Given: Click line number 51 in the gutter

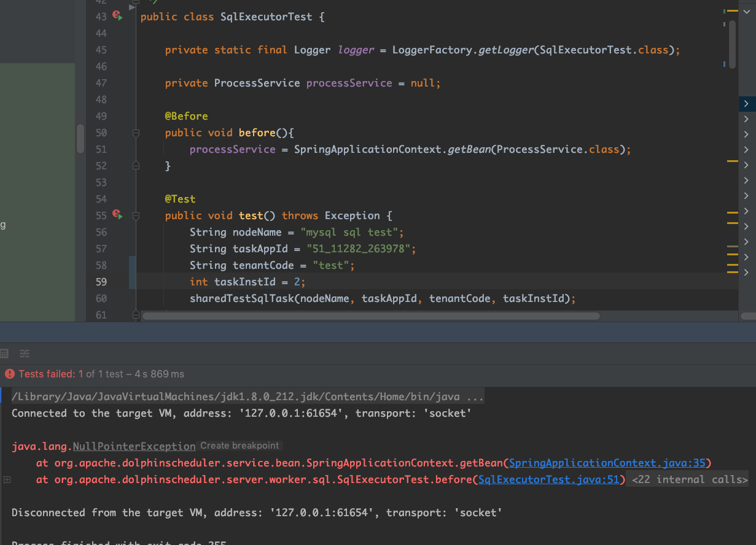Looking at the screenshot, I should 101,149.
